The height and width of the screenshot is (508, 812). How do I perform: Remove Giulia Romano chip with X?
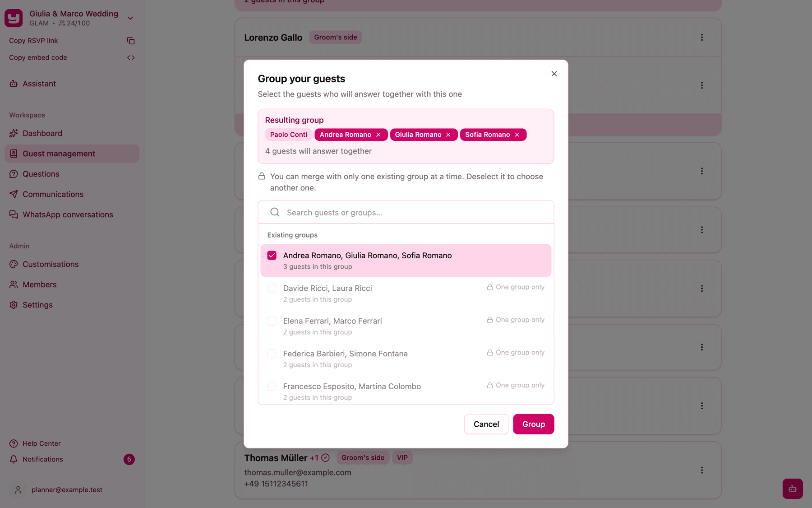pyautogui.click(x=448, y=135)
